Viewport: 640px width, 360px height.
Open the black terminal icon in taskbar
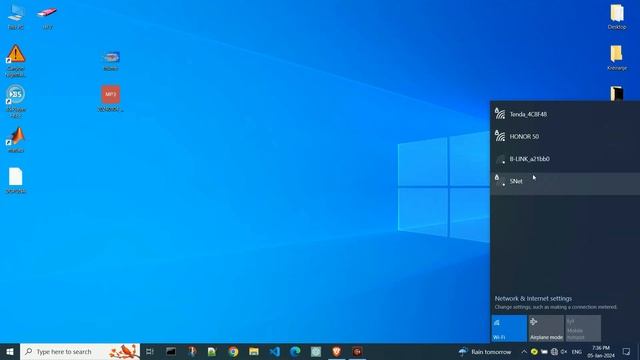click(x=171, y=352)
